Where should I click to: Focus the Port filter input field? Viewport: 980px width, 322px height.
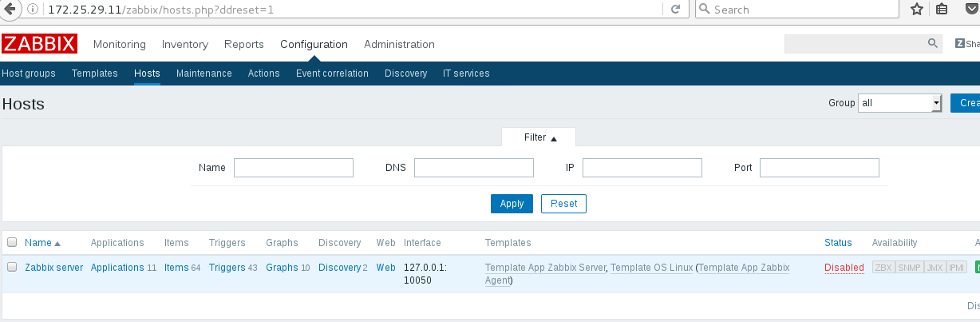820,168
